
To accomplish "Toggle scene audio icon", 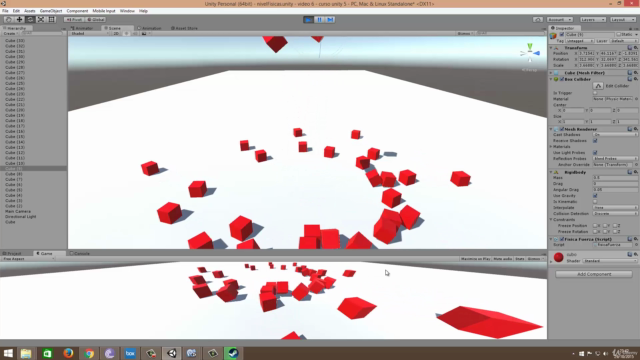I will pyautogui.click(x=135, y=33).
